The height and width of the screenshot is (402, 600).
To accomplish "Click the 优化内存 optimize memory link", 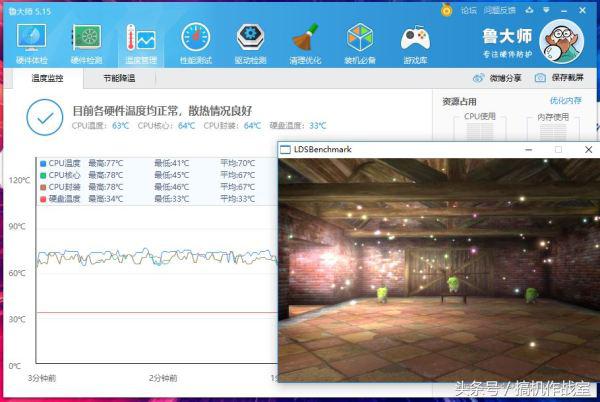I will [566, 101].
